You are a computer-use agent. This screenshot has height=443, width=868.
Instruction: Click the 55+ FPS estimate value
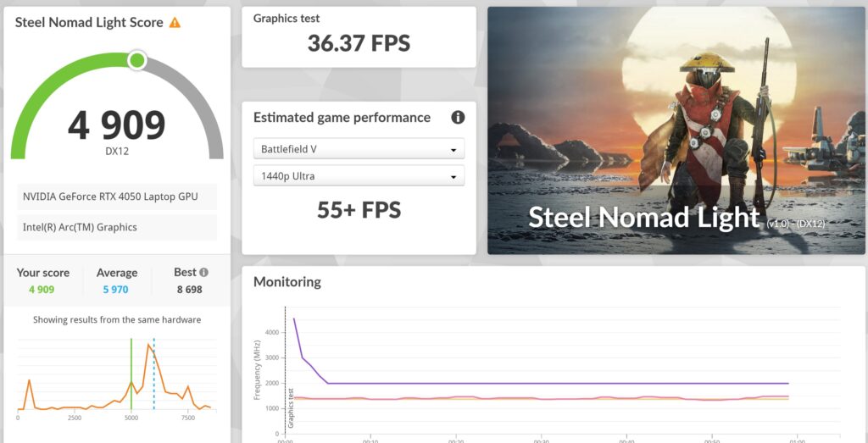click(359, 210)
